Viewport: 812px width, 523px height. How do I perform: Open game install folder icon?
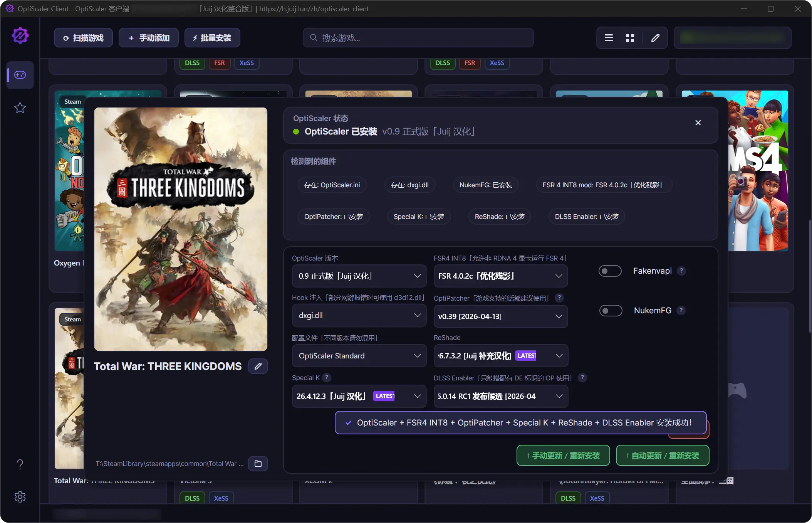point(258,464)
